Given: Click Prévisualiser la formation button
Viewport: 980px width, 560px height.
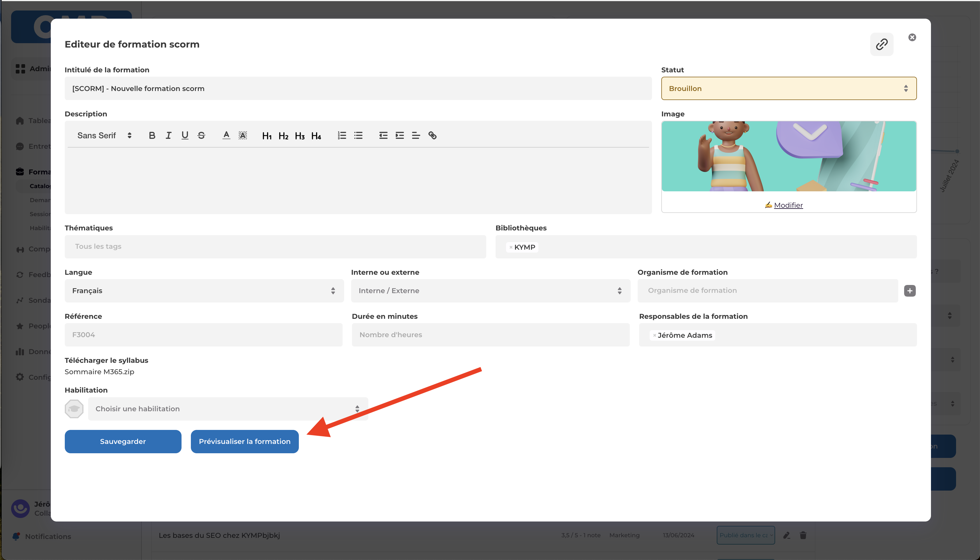Looking at the screenshot, I should [244, 442].
